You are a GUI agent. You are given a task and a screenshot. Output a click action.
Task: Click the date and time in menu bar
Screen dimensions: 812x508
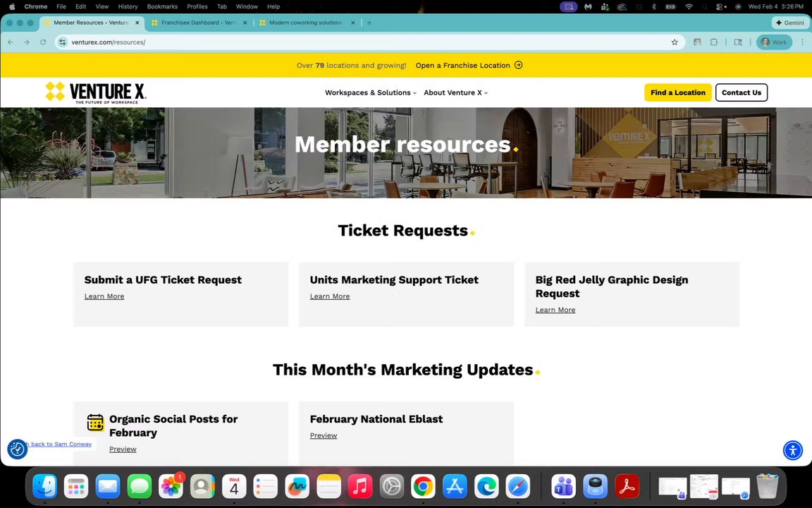click(x=776, y=7)
